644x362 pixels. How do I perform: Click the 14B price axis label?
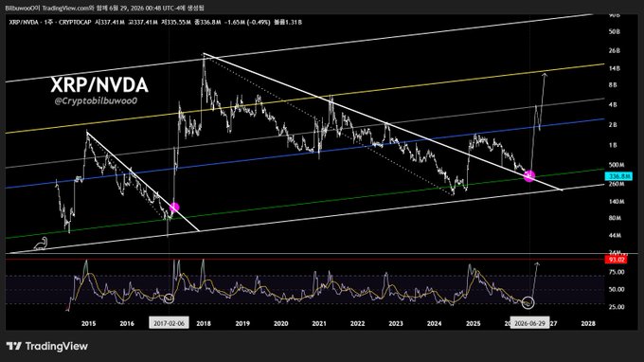coord(615,68)
